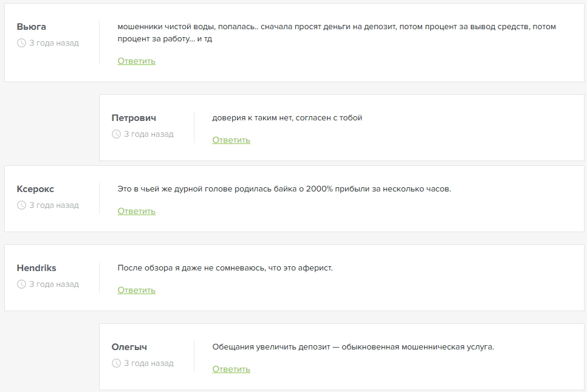Select the username Ксерокс
Image resolution: width=587 pixels, height=392 pixels.
coord(35,188)
